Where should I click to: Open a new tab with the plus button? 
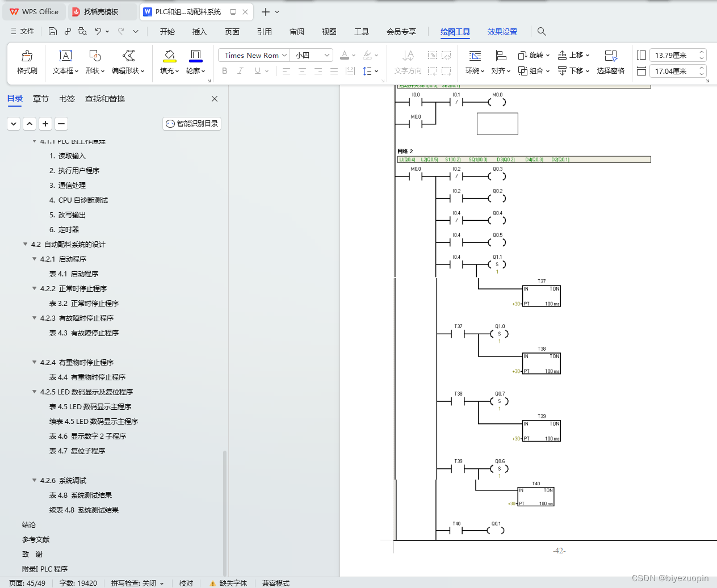pyautogui.click(x=265, y=11)
